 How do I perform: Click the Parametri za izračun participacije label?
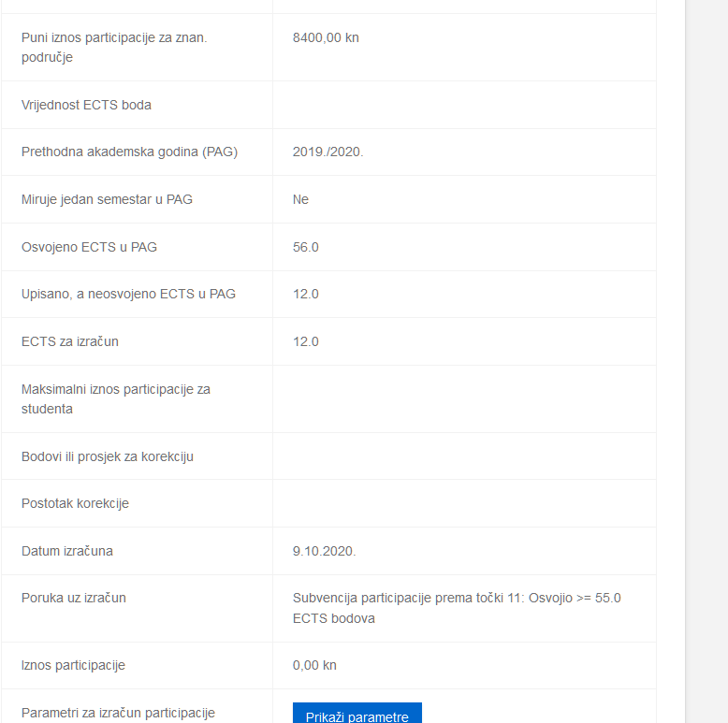click(118, 713)
